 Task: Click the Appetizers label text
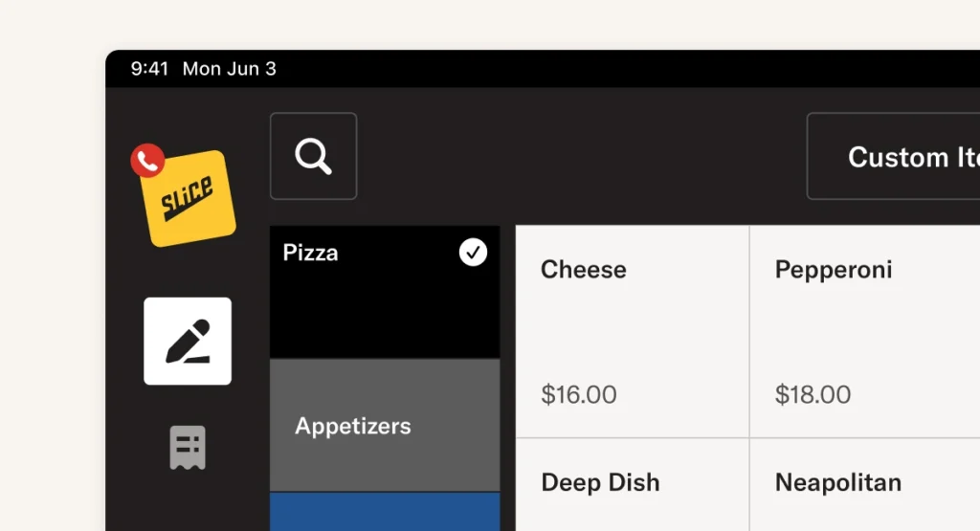tap(352, 426)
